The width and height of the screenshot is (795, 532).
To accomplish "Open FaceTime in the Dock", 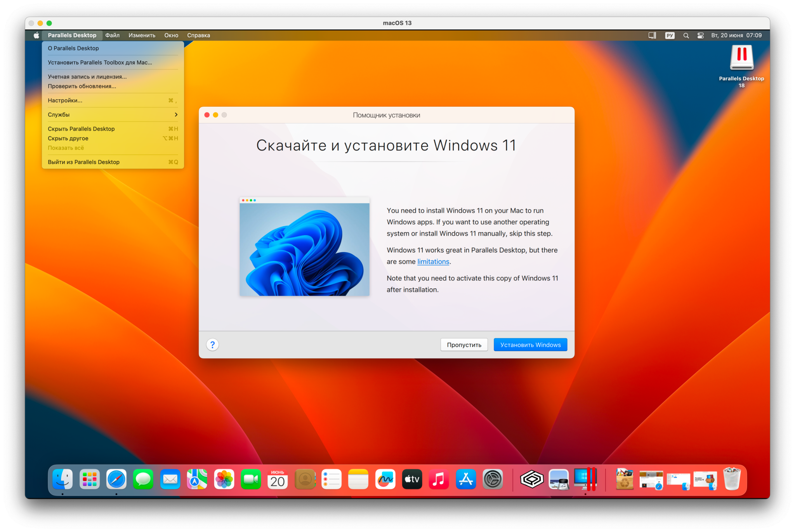I will coord(251,480).
